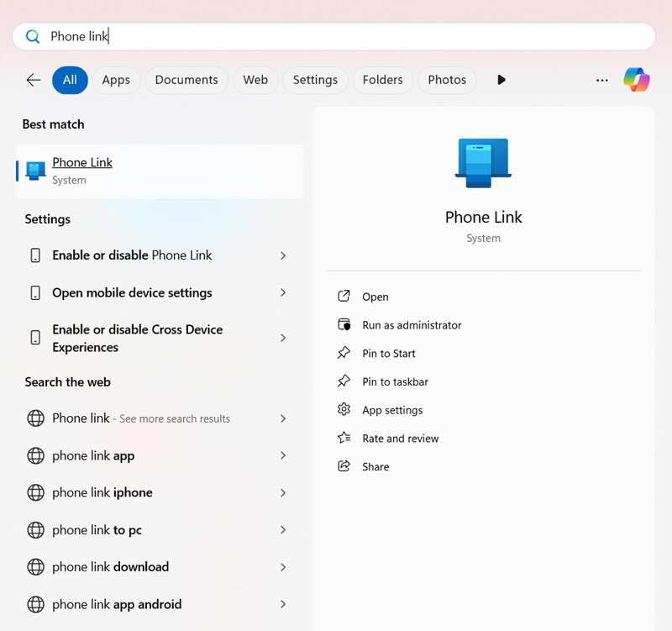Expand chevron for See more search results
672x631 pixels.
coord(283,418)
